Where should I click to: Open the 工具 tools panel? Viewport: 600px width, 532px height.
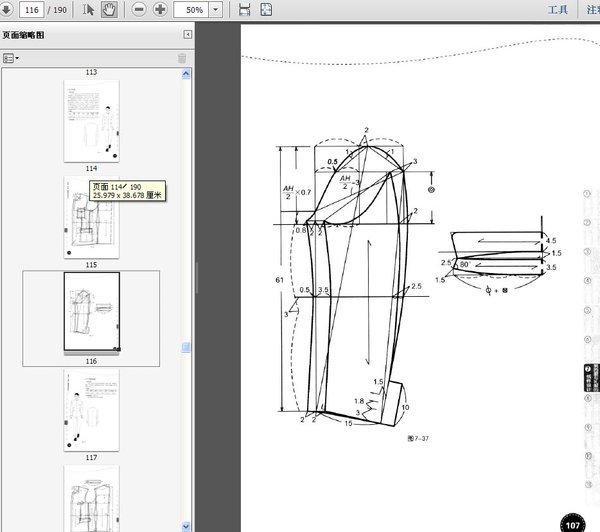pyautogui.click(x=558, y=10)
